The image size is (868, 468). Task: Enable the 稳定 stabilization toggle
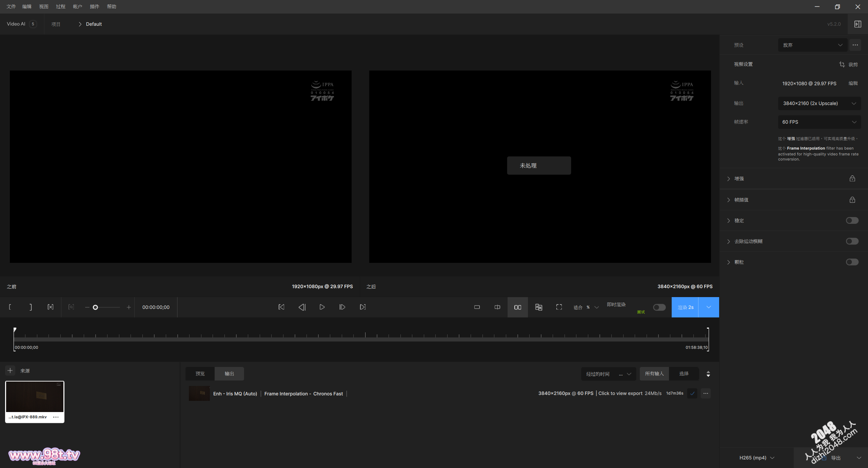(x=852, y=220)
